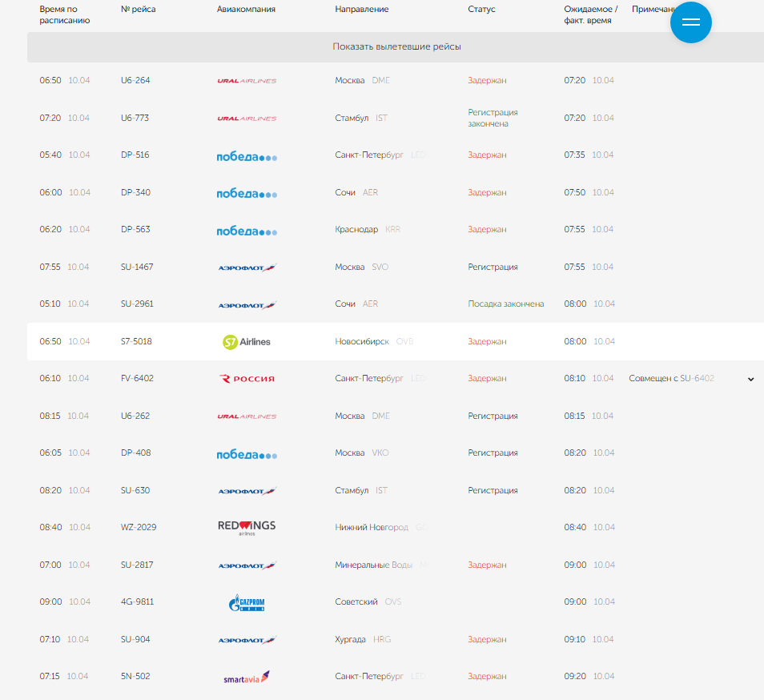Click Pobeda logo for flight DP-408
This screenshot has height=700, width=764.
tap(247, 454)
